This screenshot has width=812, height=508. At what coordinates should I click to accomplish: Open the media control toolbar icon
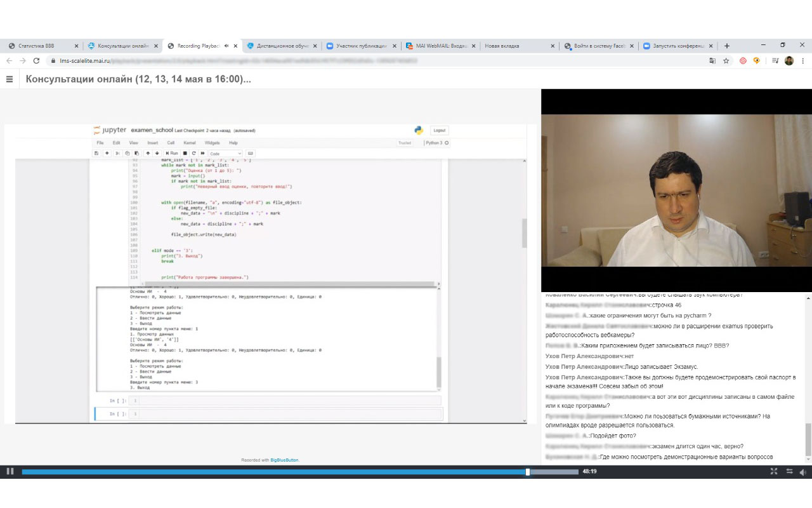tap(775, 61)
